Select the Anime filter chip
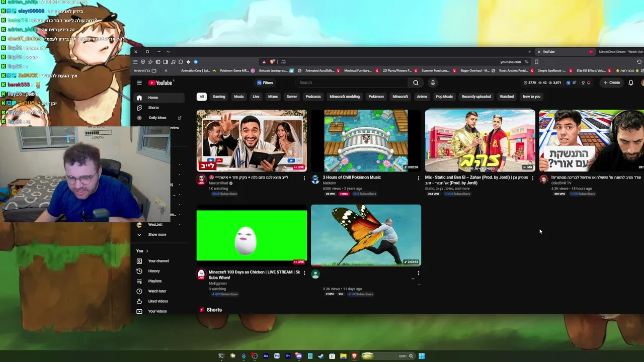 pos(422,97)
